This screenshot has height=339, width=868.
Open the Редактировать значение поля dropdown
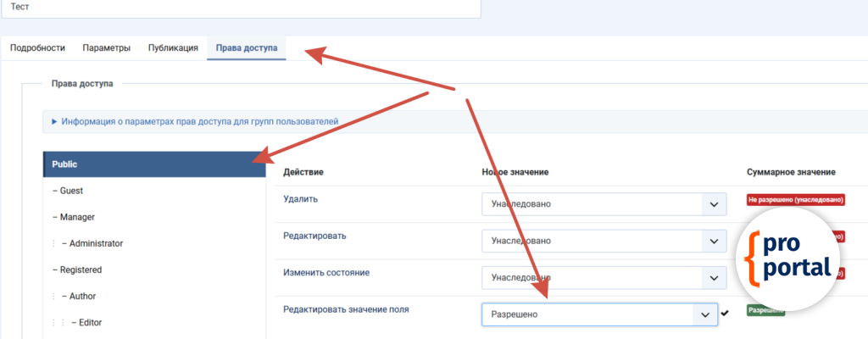click(599, 314)
